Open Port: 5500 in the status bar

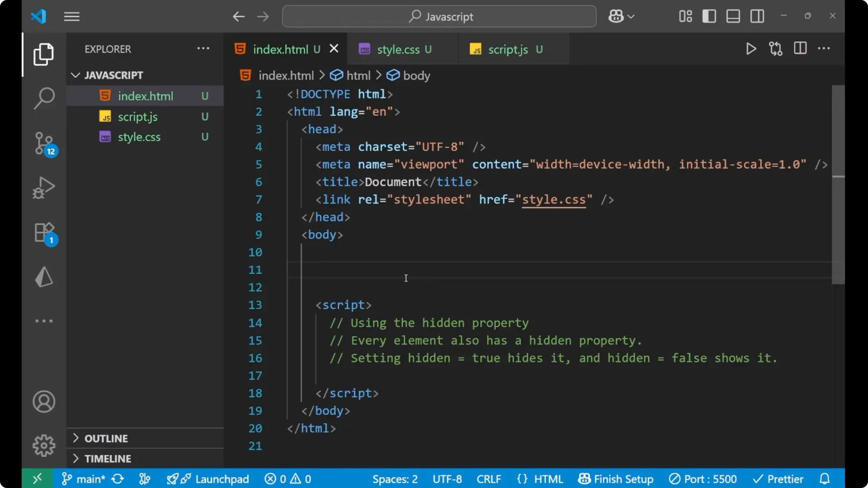[x=703, y=479]
